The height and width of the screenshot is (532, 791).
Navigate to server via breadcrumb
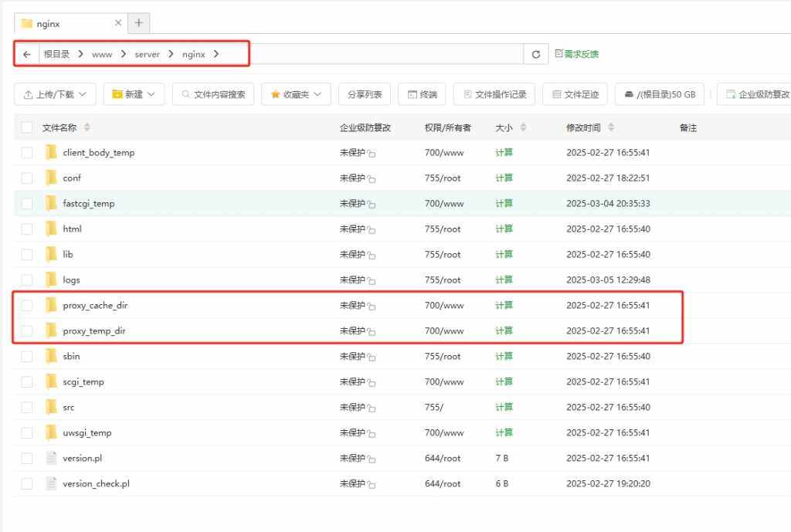[146, 54]
